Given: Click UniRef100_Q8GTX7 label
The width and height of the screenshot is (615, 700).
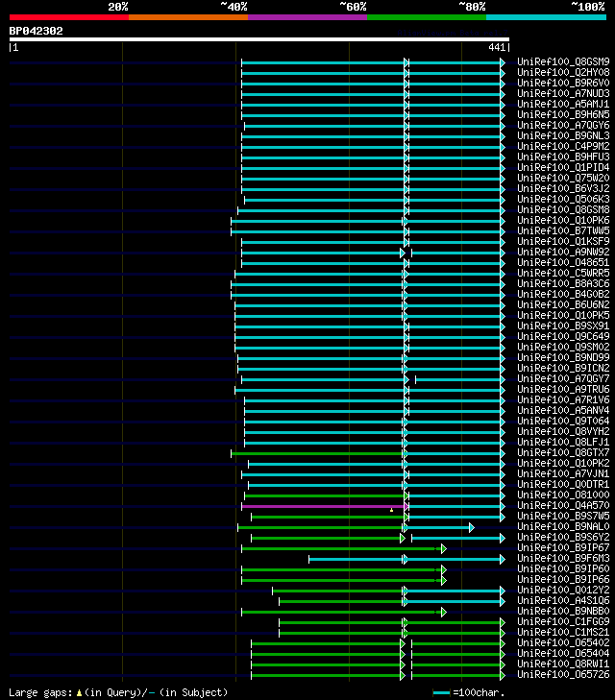Looking at the screenshot, I should pos(563,452).
